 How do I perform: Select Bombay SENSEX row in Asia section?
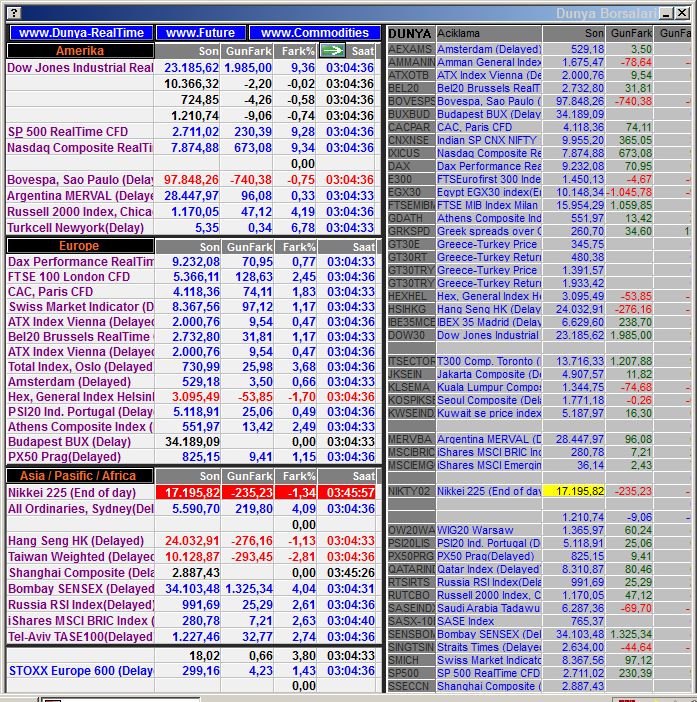click(192, 589)
